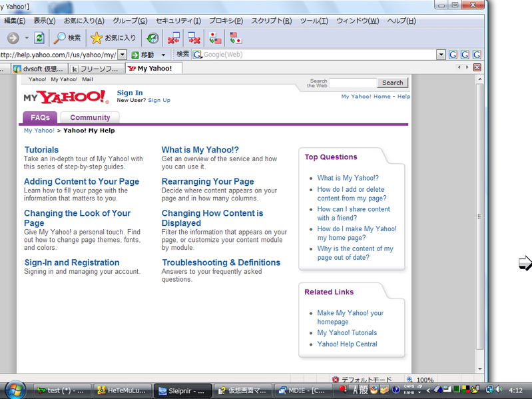
Task: Expand the Google search box dropdown
Action: coord(441,55)
